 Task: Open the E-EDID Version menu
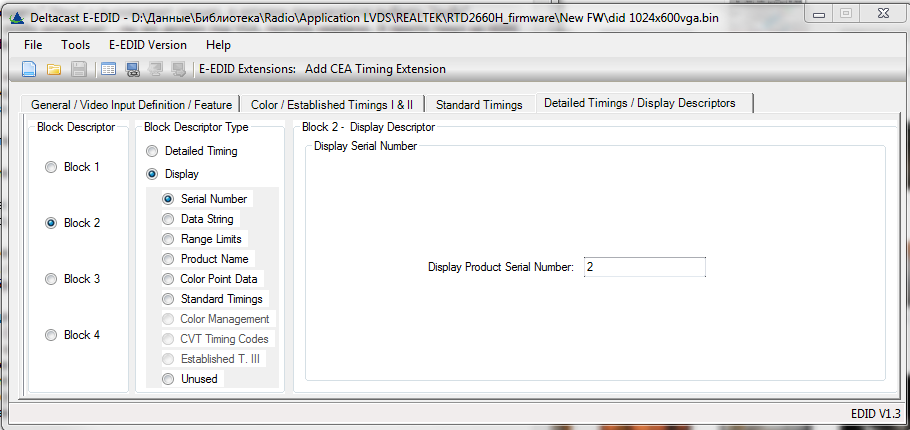[x=147, y=45]
